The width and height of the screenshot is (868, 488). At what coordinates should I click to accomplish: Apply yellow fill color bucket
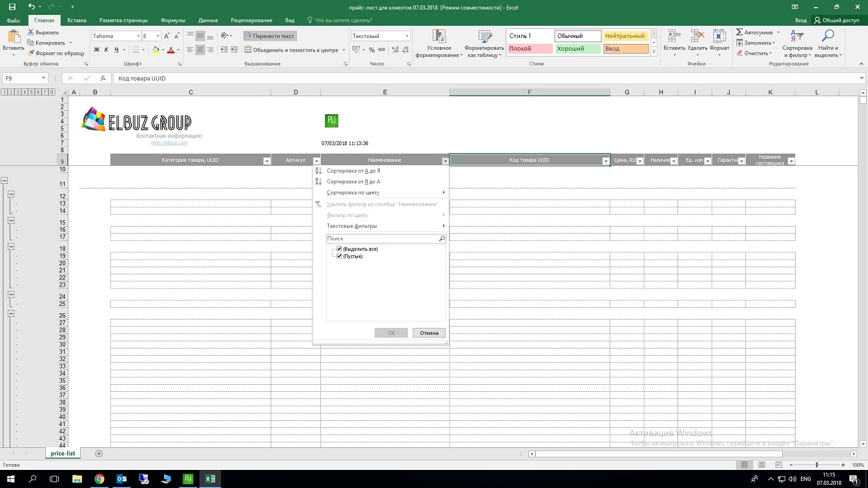(x=155, y=50)
